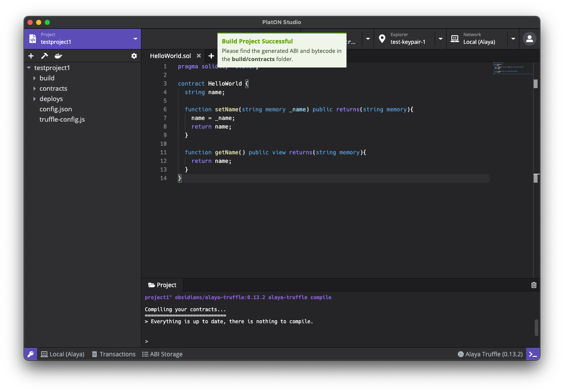This screenshot has width=564, height=392.
Task: Click line number 6 in the gutter
Action: tap(165, 109)
